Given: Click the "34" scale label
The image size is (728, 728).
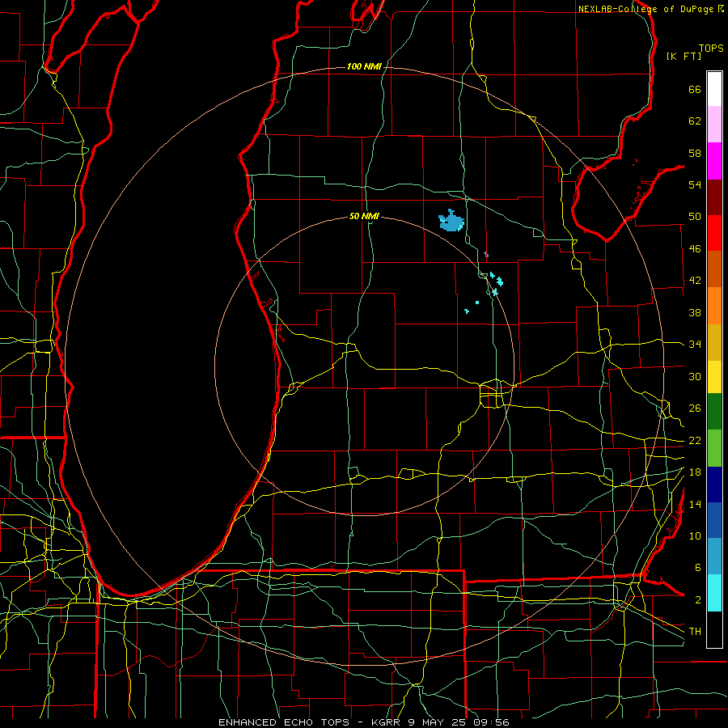Looking at the screenshot, I should 695,345.
